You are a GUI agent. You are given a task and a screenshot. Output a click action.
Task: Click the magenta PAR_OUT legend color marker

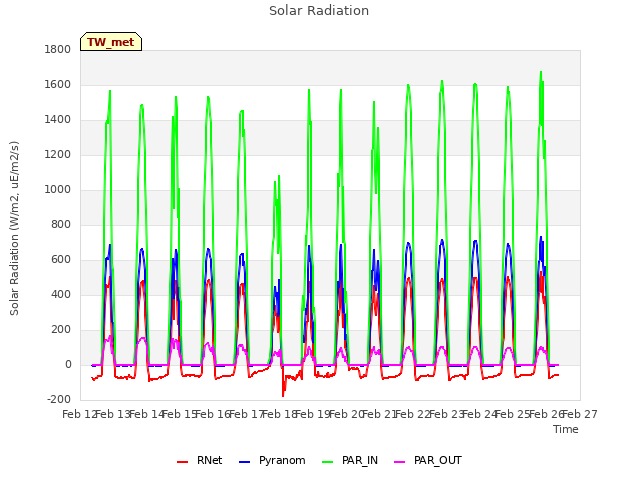coord(400,462)
